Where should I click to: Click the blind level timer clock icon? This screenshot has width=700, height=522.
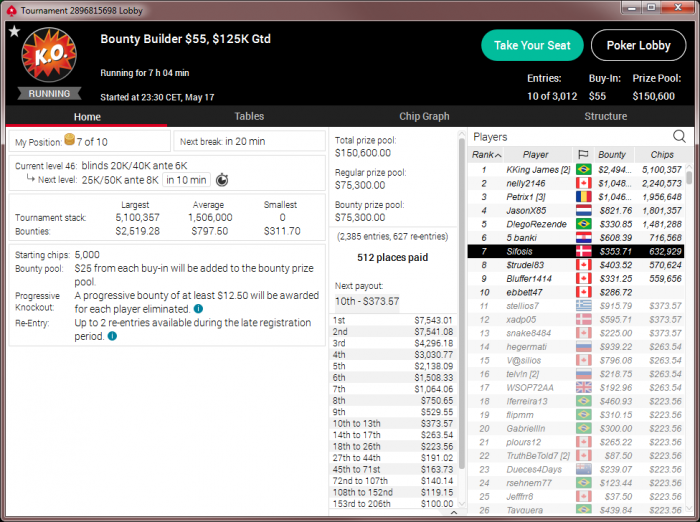click(222, 180)
